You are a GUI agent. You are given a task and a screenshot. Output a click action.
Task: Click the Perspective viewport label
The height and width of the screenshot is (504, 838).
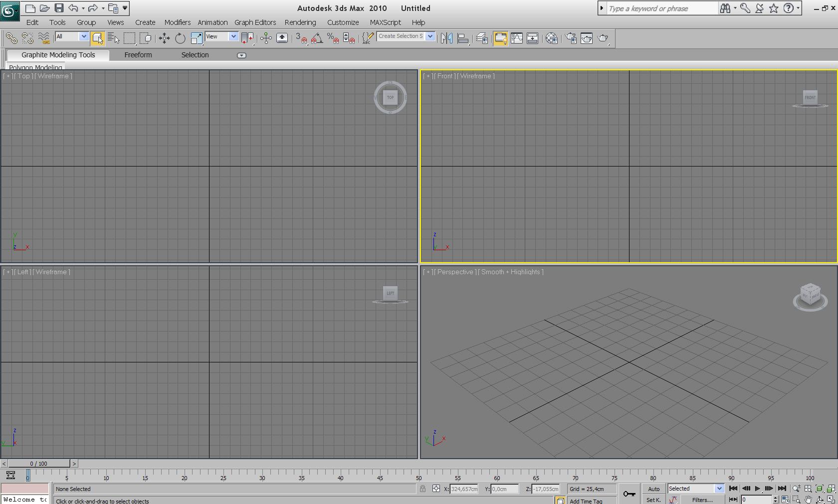(x=455, y=272)
